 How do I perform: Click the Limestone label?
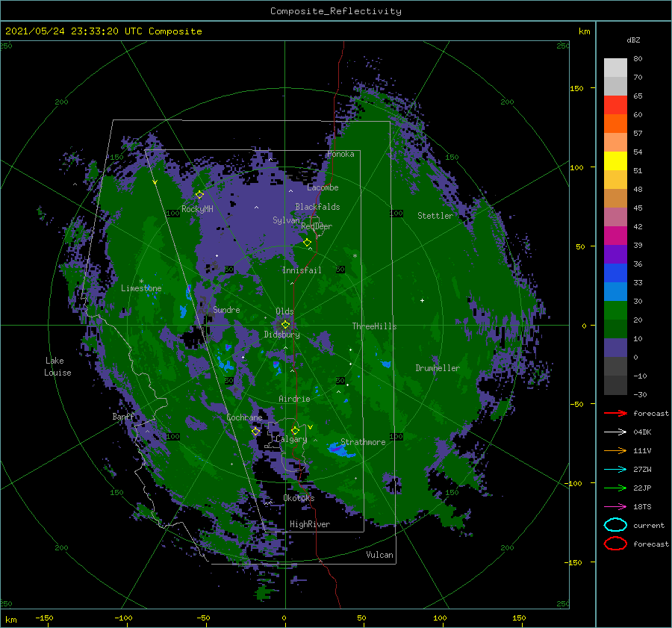[x=141, y=288]
